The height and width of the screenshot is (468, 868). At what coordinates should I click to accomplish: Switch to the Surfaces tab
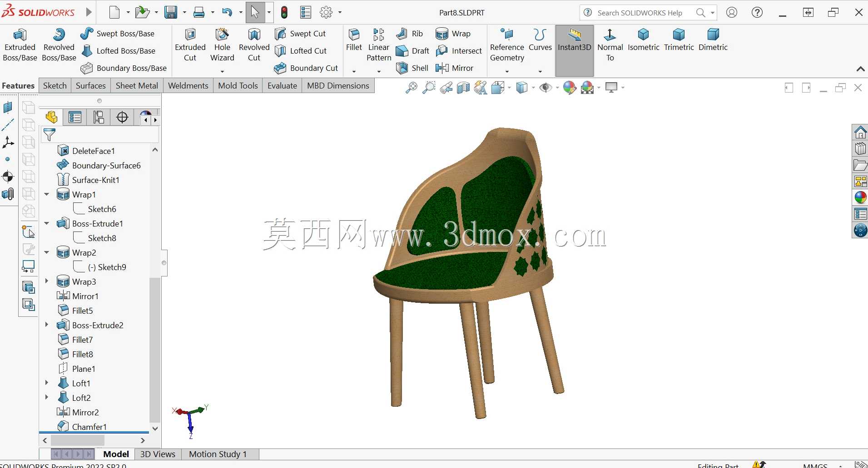[x=91, y=86]
